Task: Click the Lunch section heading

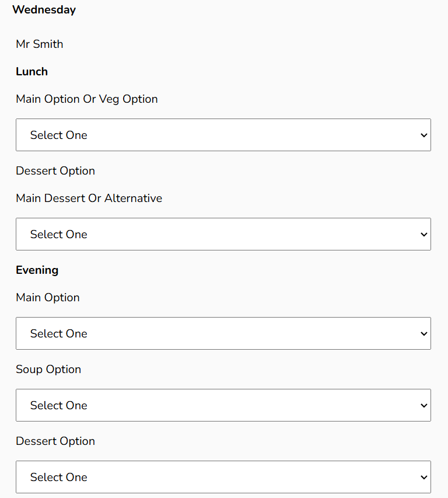Action: point(32,71)
